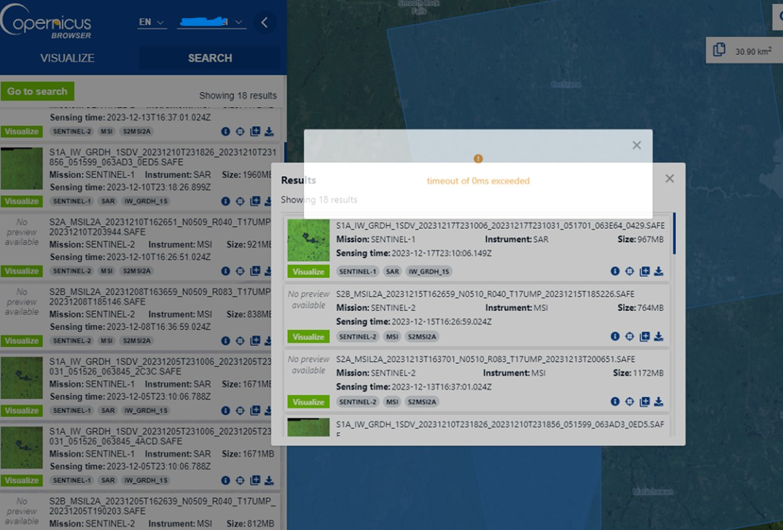Add S2B_MSIL2A_20231215 popup result to workspace
This screenshot has width=783, height=530.
pos(645,336)
